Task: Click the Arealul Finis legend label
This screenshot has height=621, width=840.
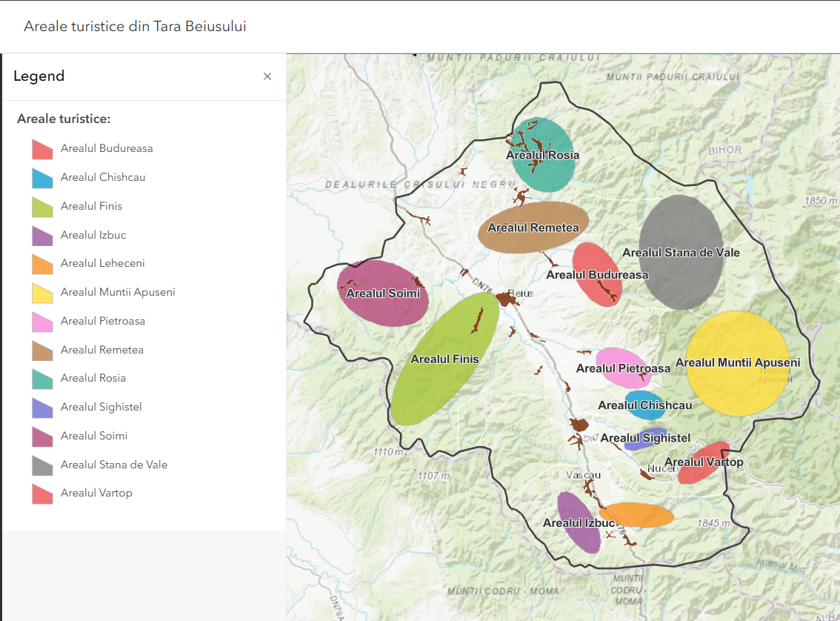Action: coord(91,206)
